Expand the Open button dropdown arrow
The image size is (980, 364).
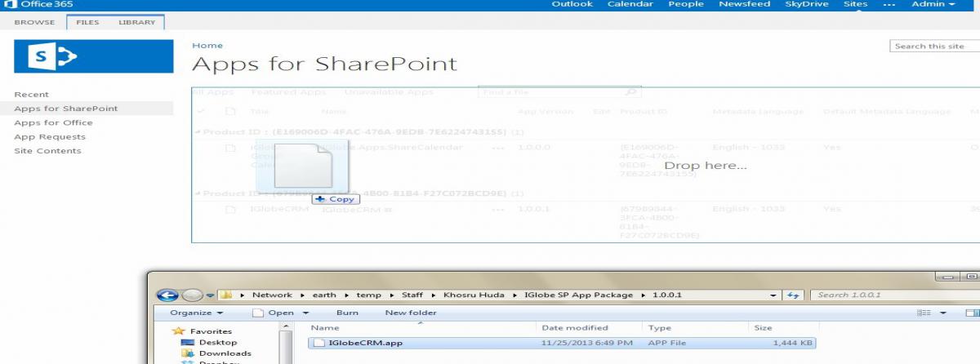click(306, 313)
